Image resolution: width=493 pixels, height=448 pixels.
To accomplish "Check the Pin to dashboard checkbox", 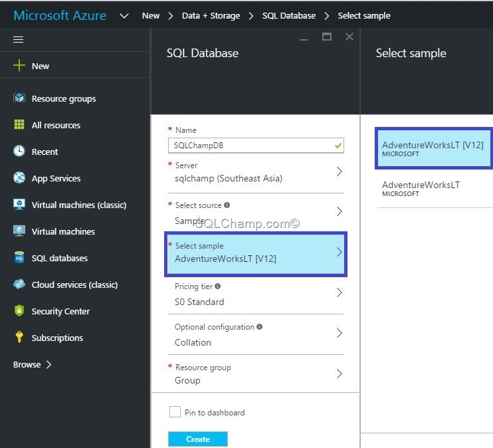I will coord(175,412).
